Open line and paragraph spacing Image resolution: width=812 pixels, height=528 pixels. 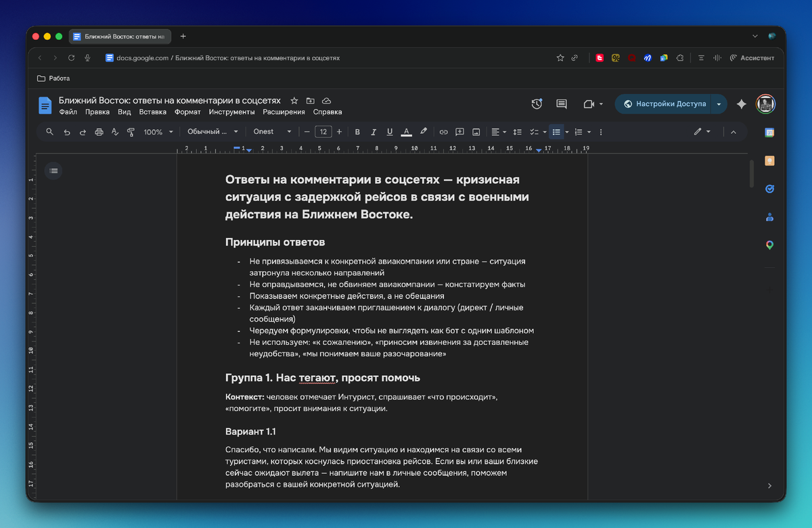pyautogui.click(x=518, y=132)
